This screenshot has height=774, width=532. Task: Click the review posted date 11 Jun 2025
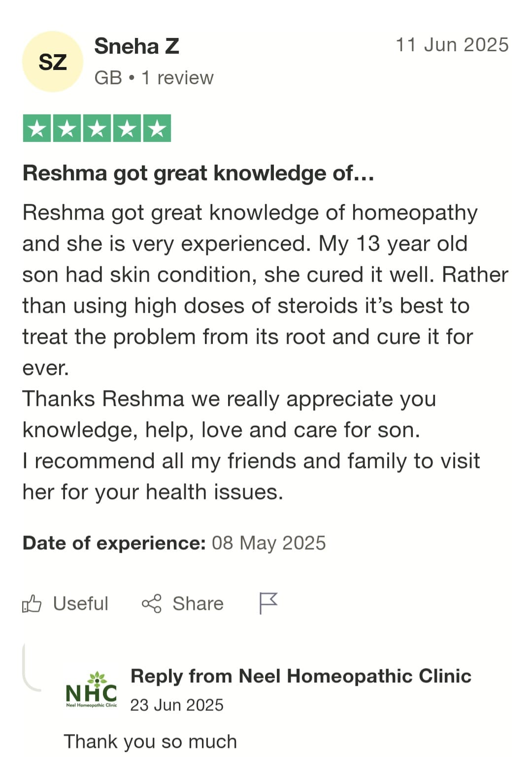click(452, 45)
